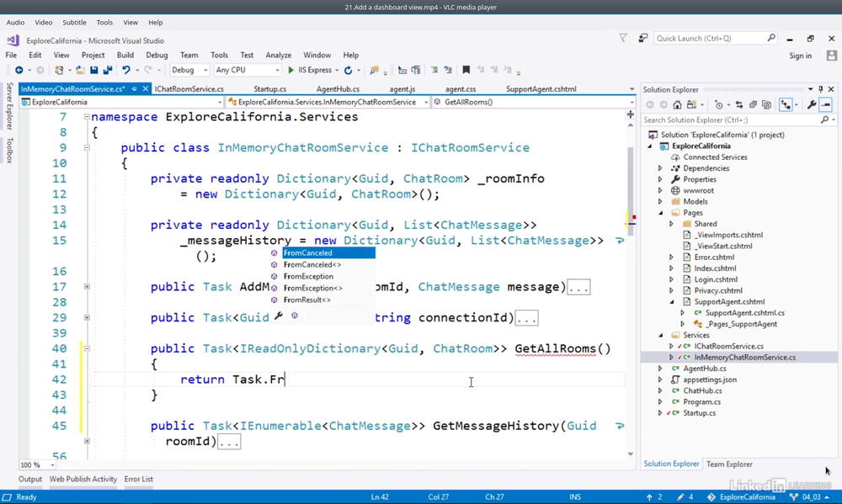Toggle nested view button in Solution Explorer
Screen dimensions: 842x504
tap(786, 104)
